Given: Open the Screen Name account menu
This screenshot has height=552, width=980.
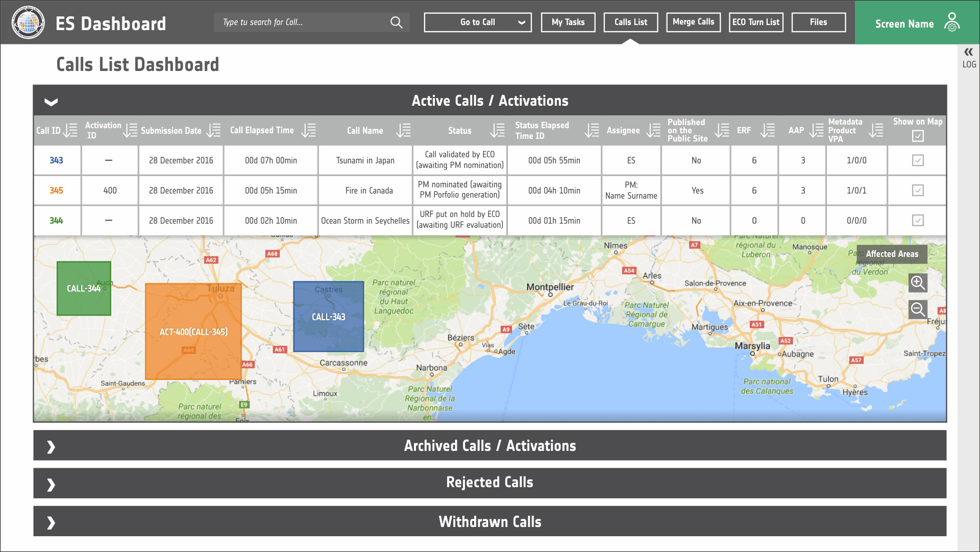Looking at the screenshot, I should [917, 22].
